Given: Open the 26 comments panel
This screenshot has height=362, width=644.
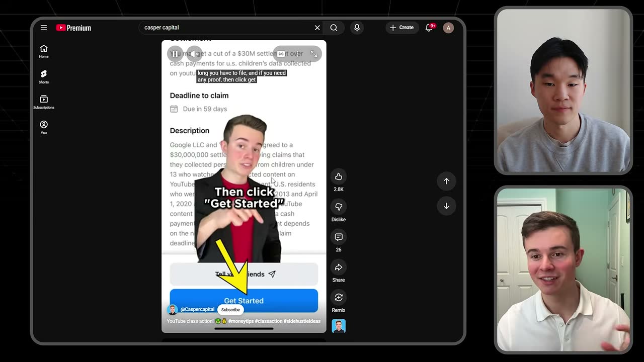Looking at the screenshot, I should click(x=339, y=237).
